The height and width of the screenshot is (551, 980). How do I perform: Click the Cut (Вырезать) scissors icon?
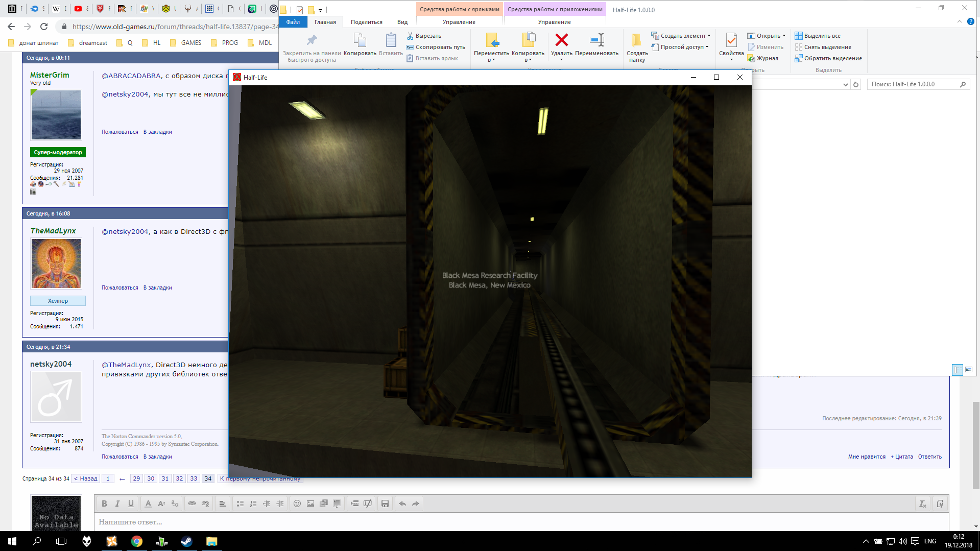(410, 36)
